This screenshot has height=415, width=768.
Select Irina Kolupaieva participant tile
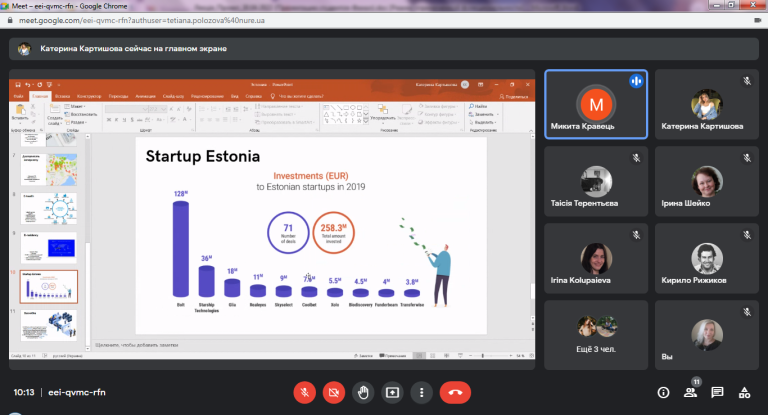(596, 258)
